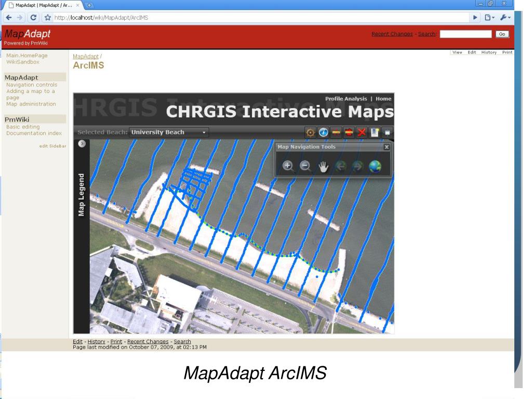The image size is (532, 399).
Task: Click Profile Analysis link in map header
Action: 346,99
